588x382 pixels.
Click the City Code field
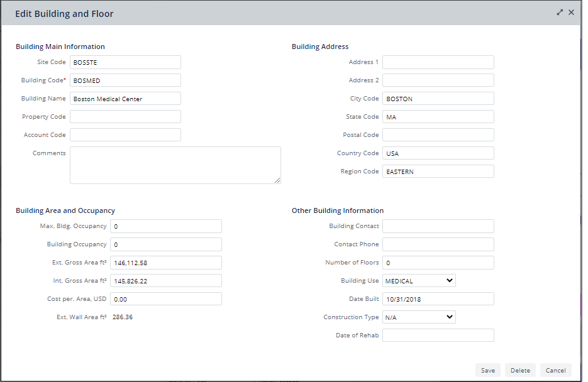[438, 99]
